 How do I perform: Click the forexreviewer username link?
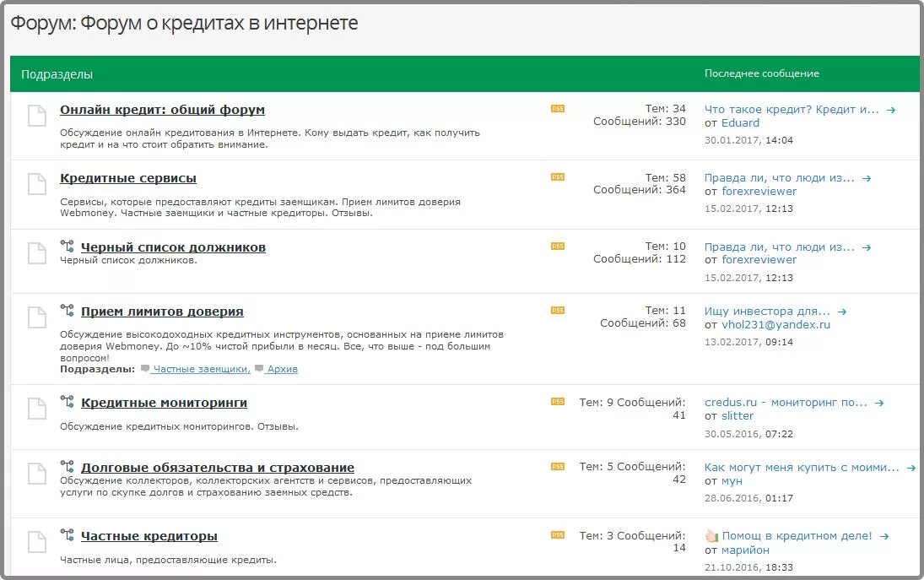759,191
